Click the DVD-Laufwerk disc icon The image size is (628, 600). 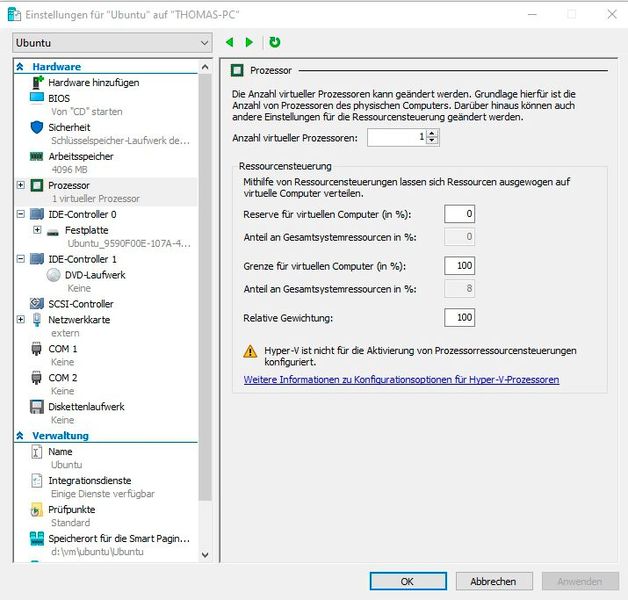(53, 275)
